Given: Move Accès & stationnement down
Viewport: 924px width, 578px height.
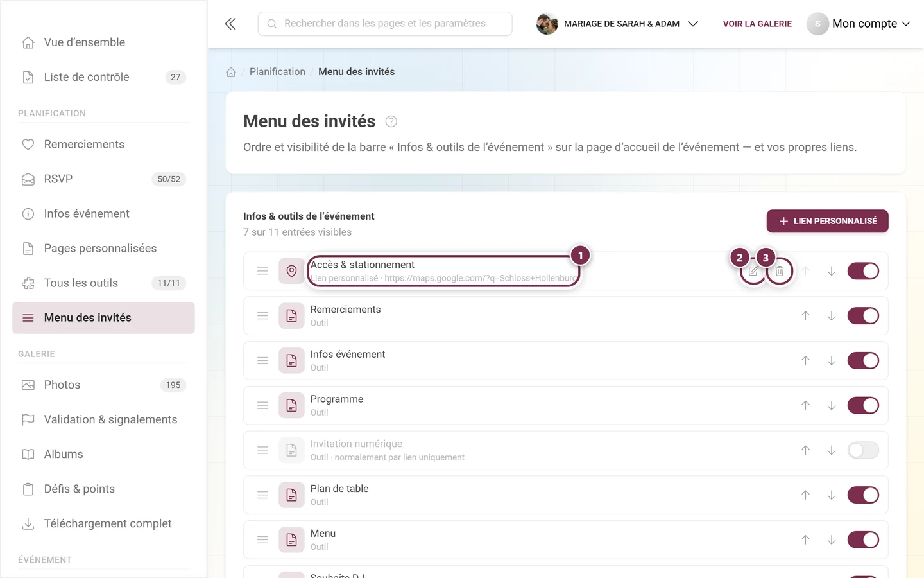Looking at the screenshot, I should point(832,271).
